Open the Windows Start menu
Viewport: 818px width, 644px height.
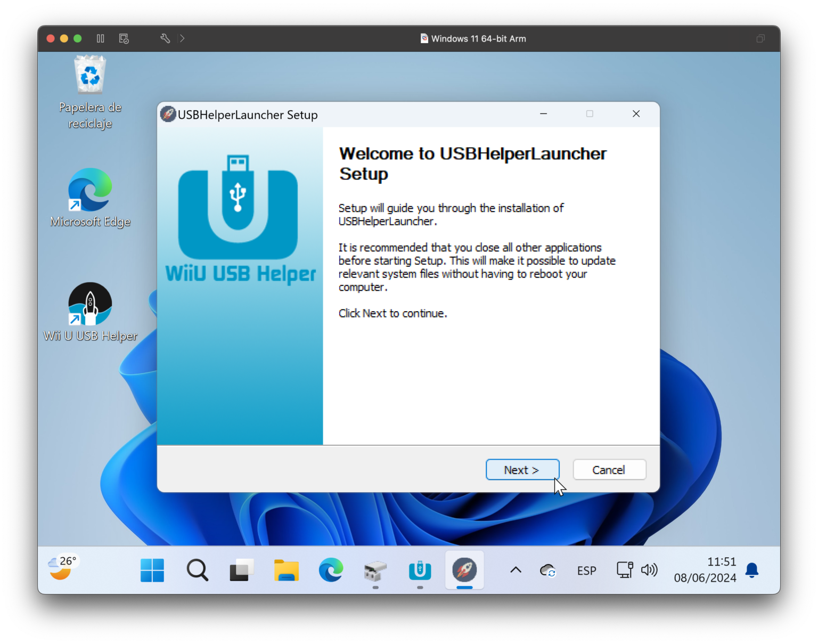(152, 570)
